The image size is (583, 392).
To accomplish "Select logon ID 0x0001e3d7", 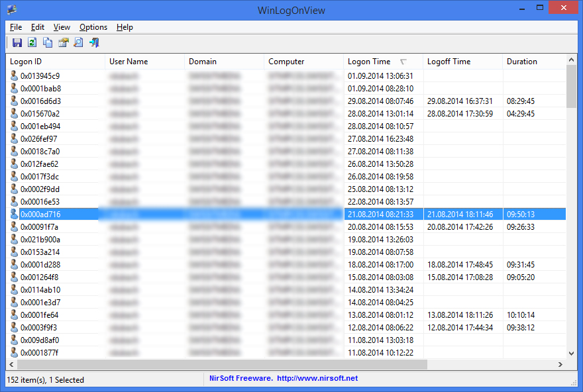I will (40, 303).
